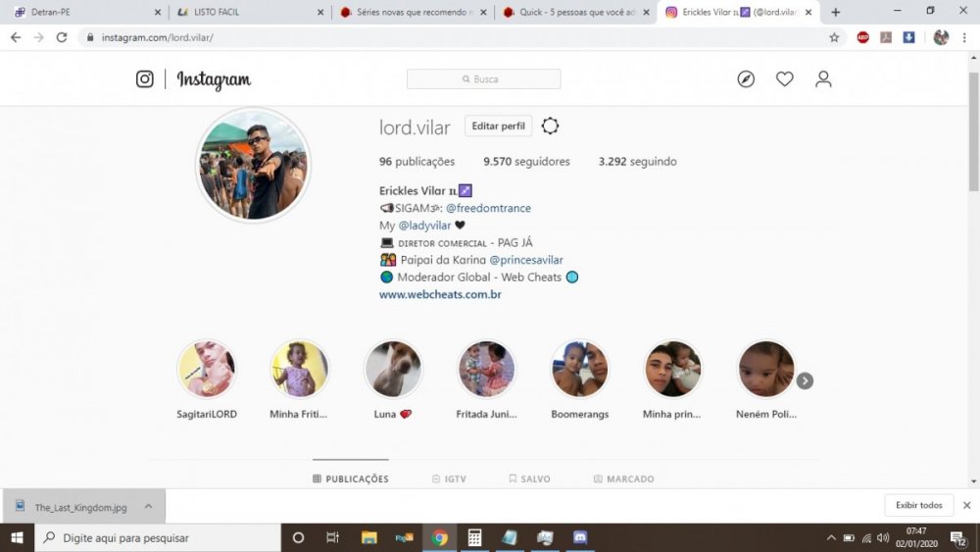The width and height of the screenshot is (980, 552).
Task: Open the Explore compass icon
Action: [x=746, y=78]
